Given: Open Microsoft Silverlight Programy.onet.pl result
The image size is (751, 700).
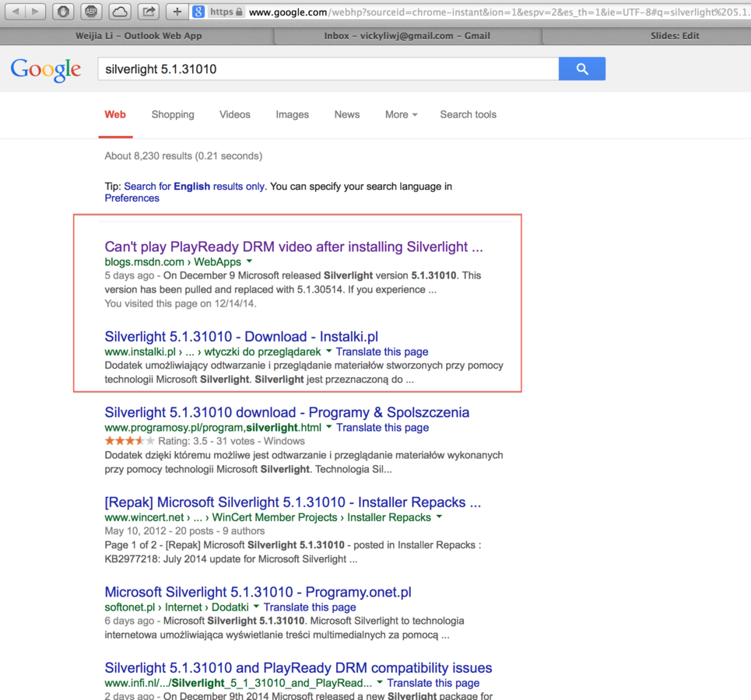Looking at the screenshot, I should [x=258, y=592].
